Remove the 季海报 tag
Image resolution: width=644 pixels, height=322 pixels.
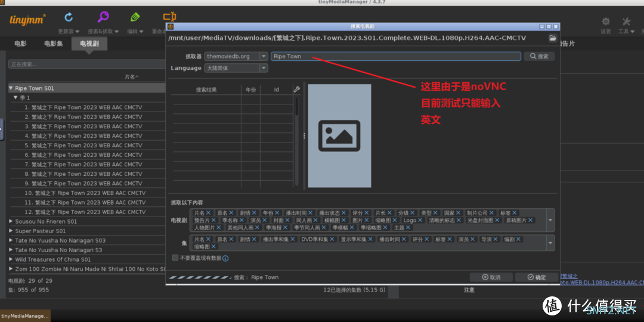point(286,228)
